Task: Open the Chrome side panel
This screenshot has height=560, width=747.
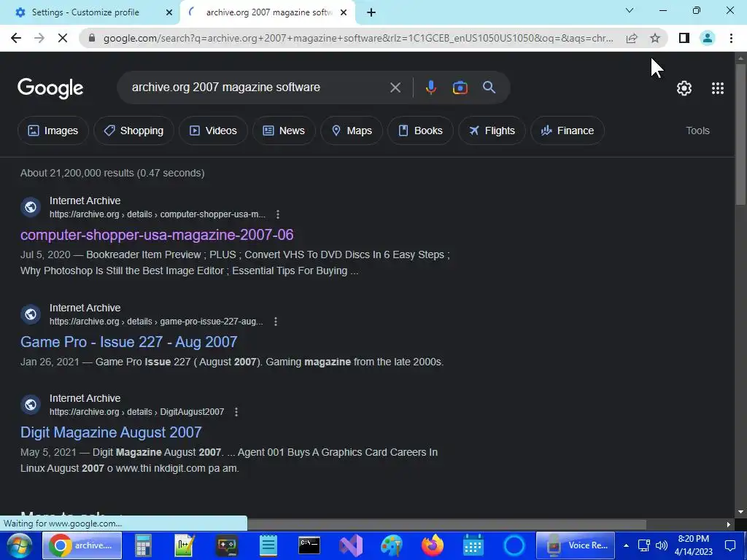Action: (x=684, y=38)
